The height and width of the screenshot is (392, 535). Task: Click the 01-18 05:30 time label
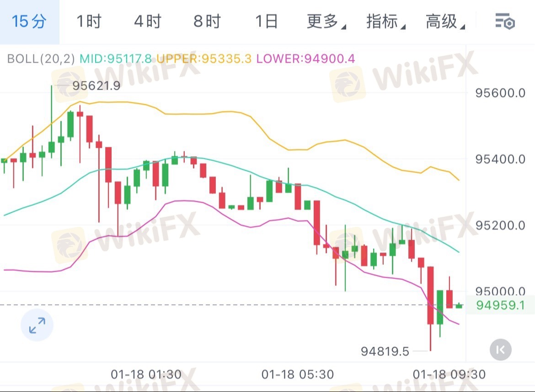point(298,375)
